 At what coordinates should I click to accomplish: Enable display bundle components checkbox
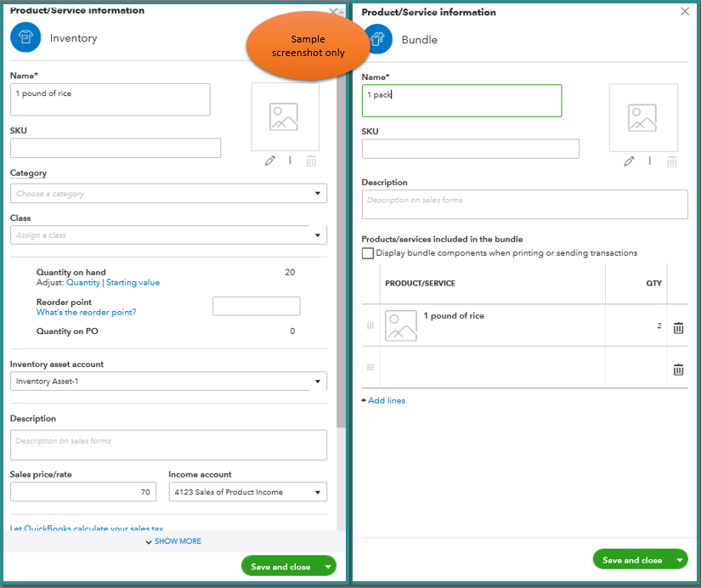click(x=367, y=253)
